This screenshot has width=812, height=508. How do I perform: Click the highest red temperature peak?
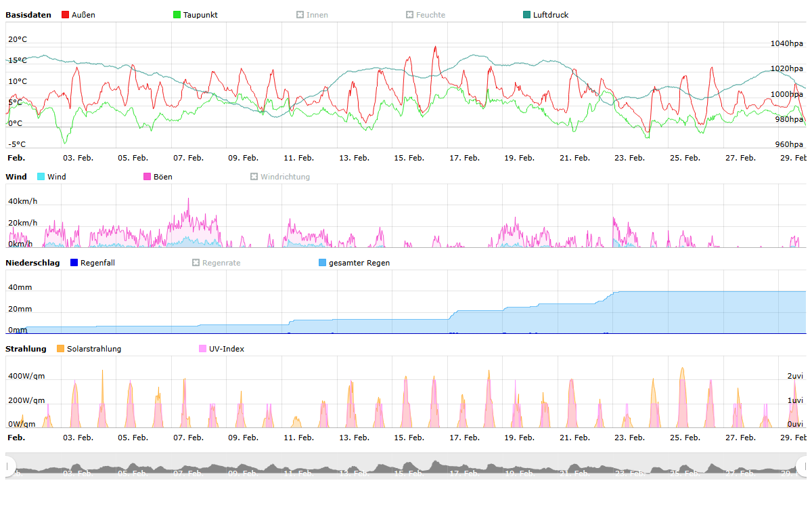click(x=435, y=47)
